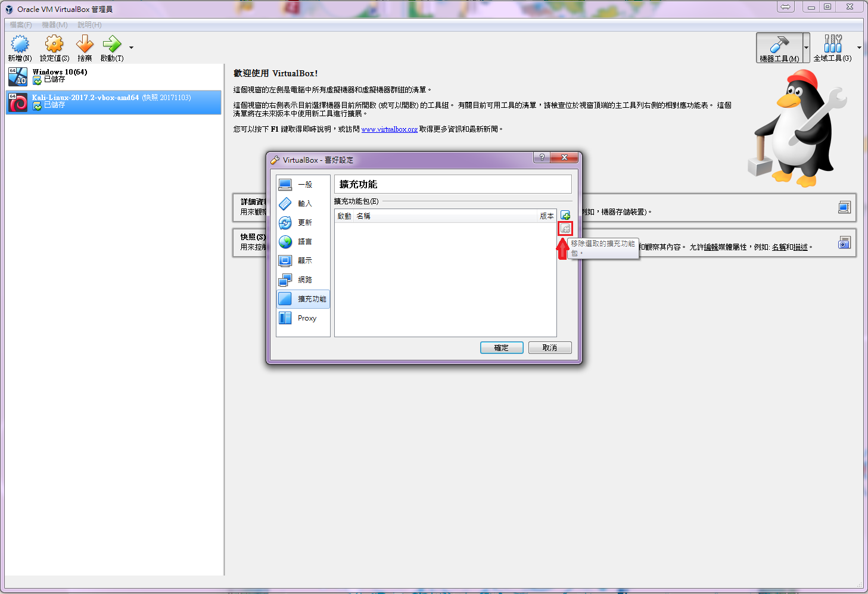This screenshot has height=594, width=868.
Task: Click the remove extension pack icon
Action: pyautogui.click(x=565, y=229)
